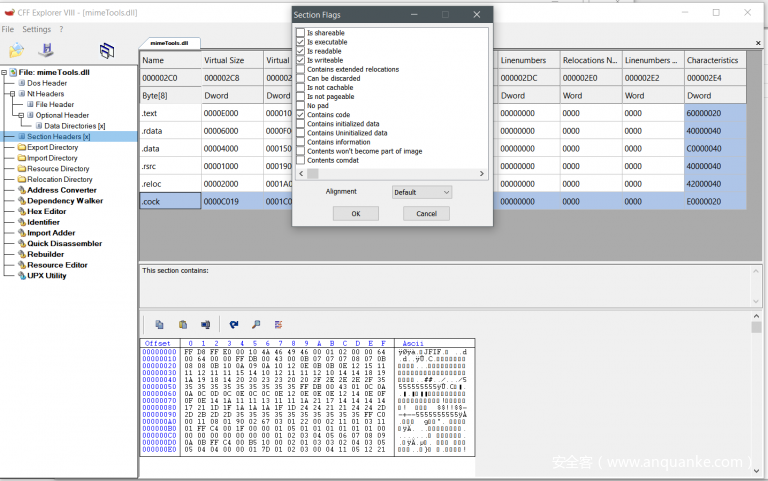This screenshot has width=768, height=481.
Task: Open Hex Editor from the tree
Action: point(46,211)
